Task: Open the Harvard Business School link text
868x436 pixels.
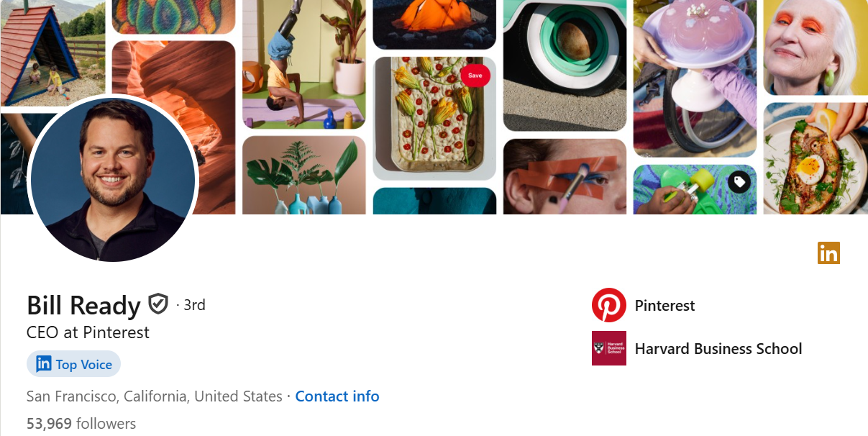Action: pos(718,349)
